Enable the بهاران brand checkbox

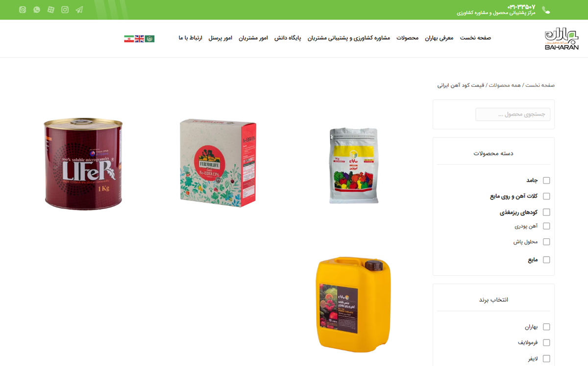(546, 327)
